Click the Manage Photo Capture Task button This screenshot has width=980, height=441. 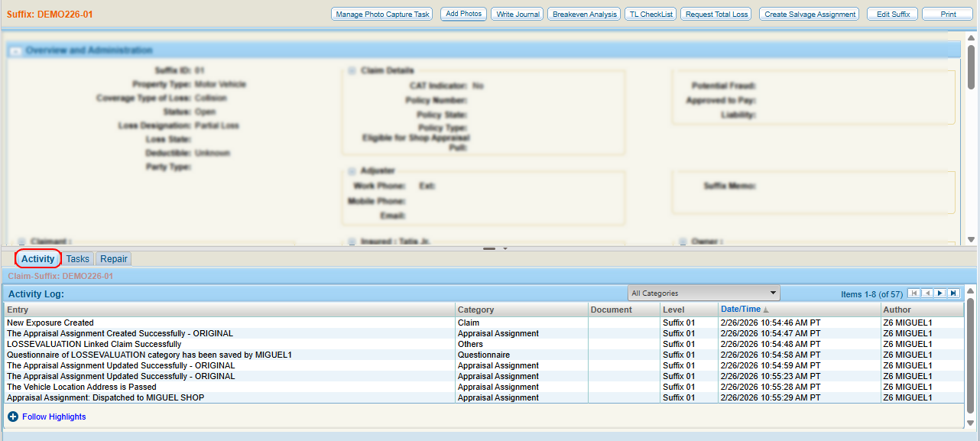click(x=382, y=15)
